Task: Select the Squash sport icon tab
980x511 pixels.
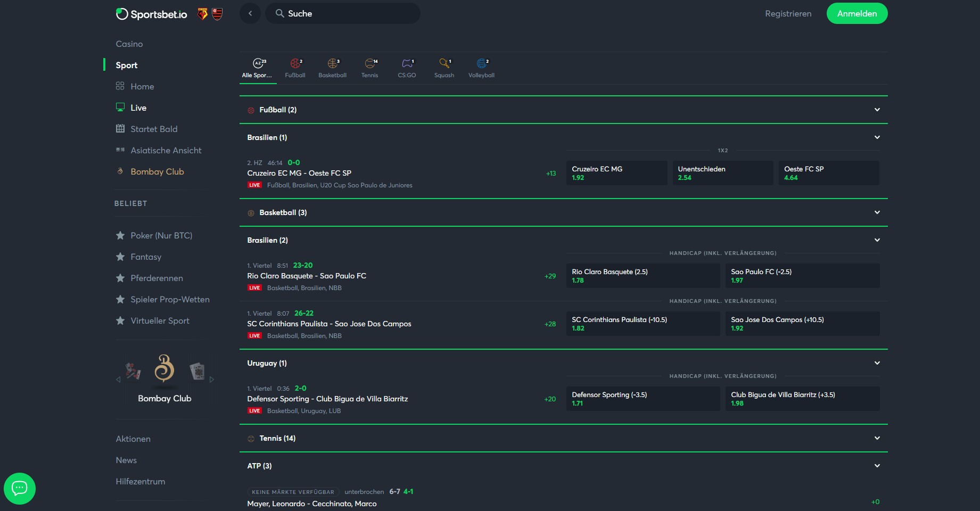Action: [444, 68]
